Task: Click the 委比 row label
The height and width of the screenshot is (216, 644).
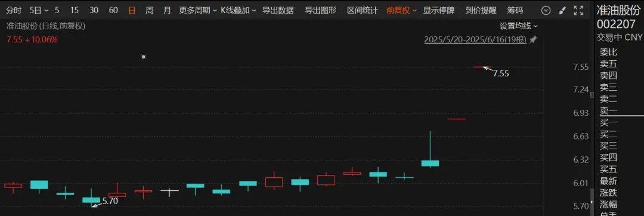Action: [609, 52]
